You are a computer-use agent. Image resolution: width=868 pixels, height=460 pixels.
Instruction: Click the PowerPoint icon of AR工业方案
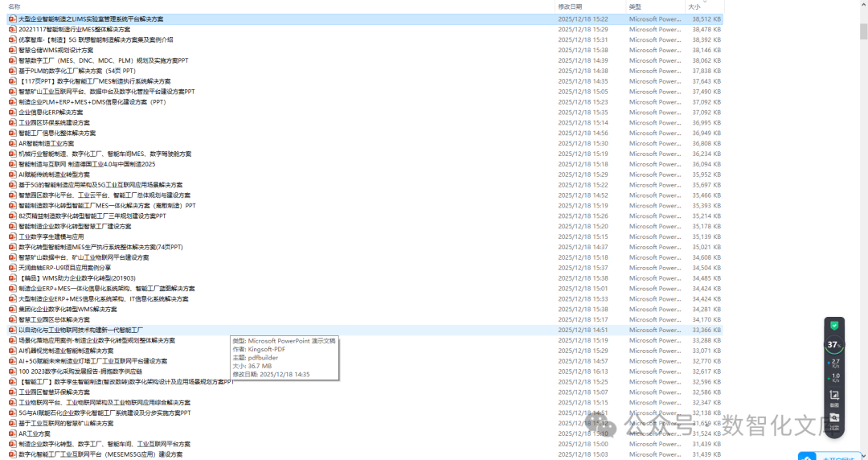coord(13,433)
